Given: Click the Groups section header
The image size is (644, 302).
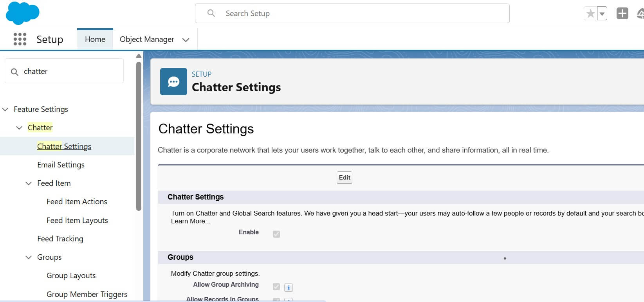Looking at the screenshot, I should (x=180, y=257).
